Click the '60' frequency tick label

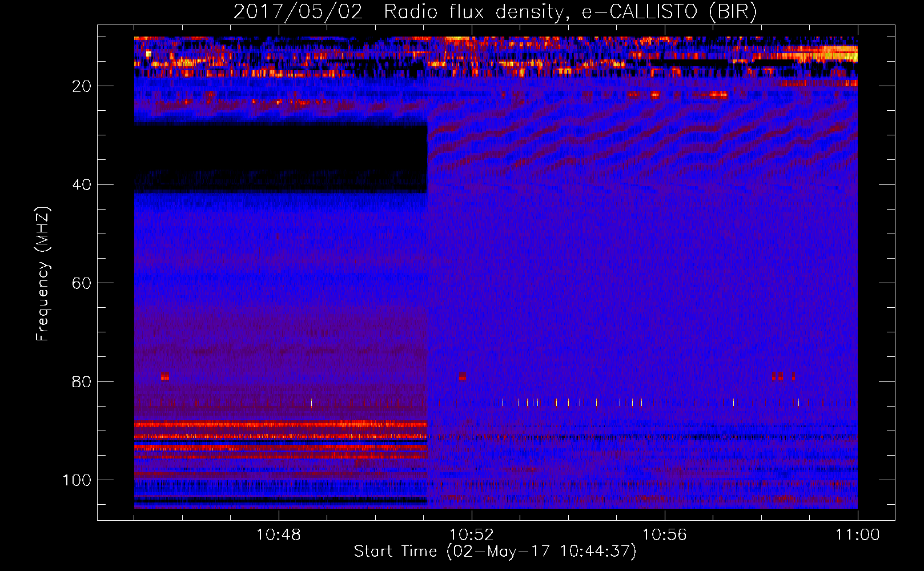82,283
